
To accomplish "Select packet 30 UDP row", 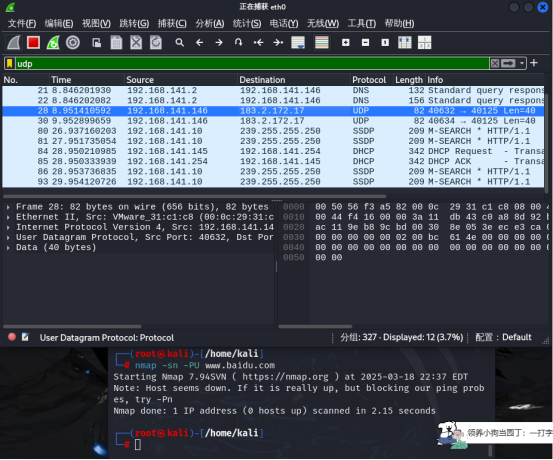I will [273, 121].
